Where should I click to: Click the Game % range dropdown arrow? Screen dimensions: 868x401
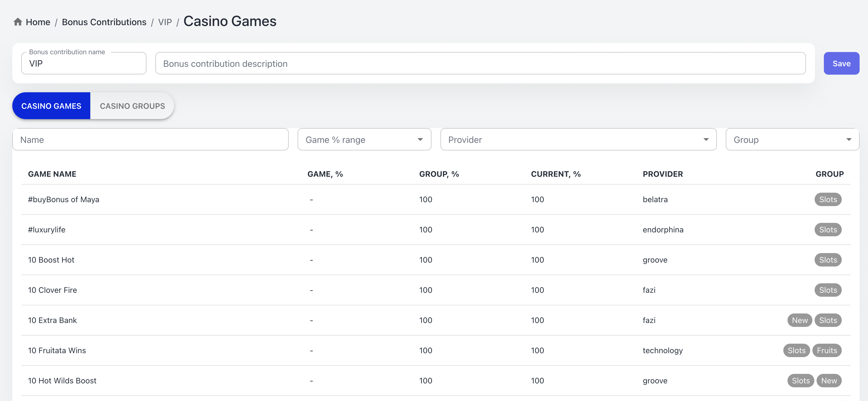(420, 140)
